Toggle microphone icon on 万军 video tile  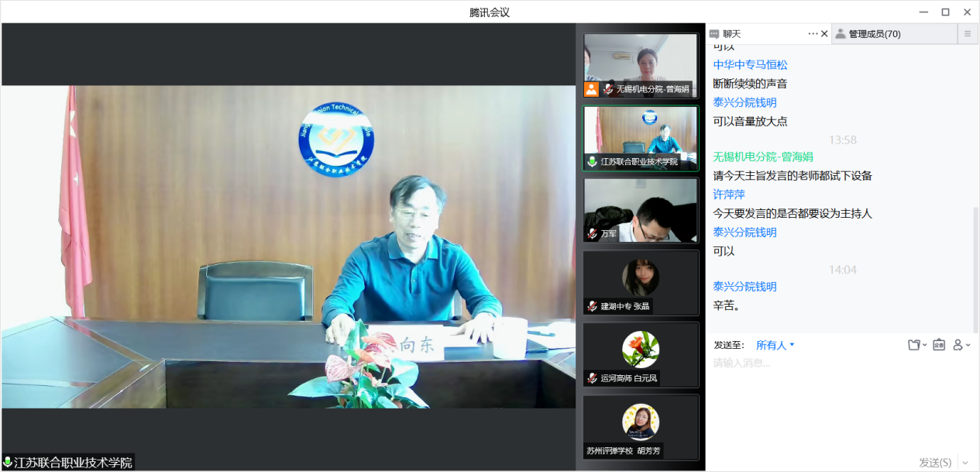tap(593, 233)
